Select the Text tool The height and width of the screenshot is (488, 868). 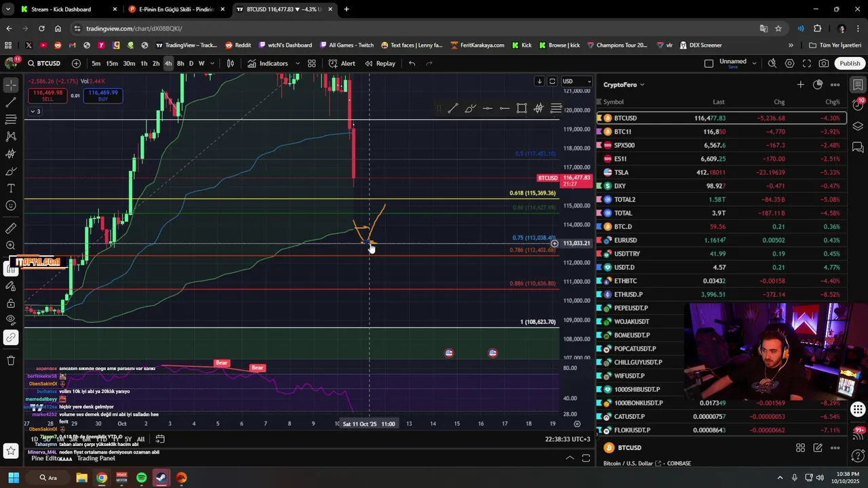point(11,188)
